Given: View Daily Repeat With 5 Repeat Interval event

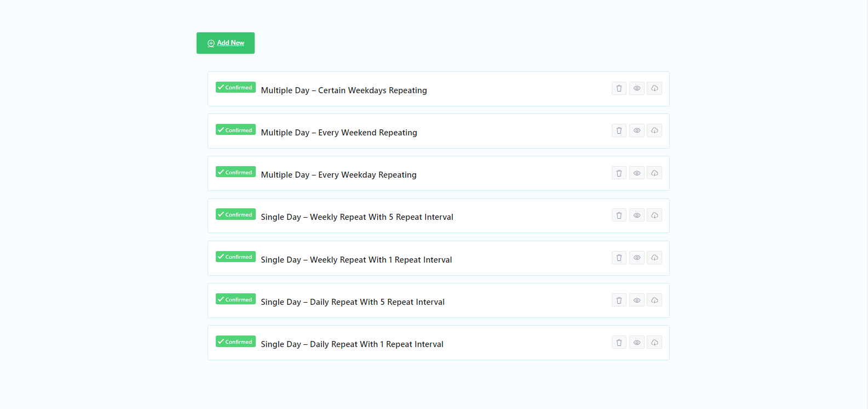Looking at the screenshot, I should [636, 300].
